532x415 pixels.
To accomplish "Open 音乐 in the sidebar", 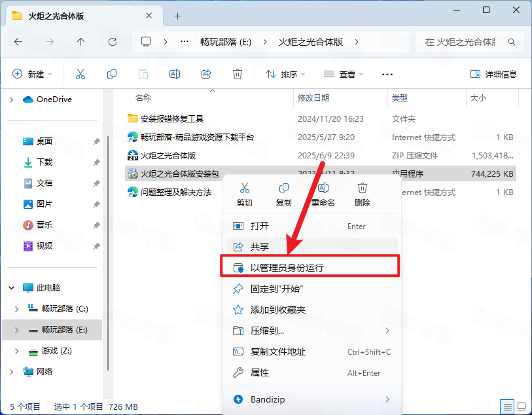I will tap(44, 225).
